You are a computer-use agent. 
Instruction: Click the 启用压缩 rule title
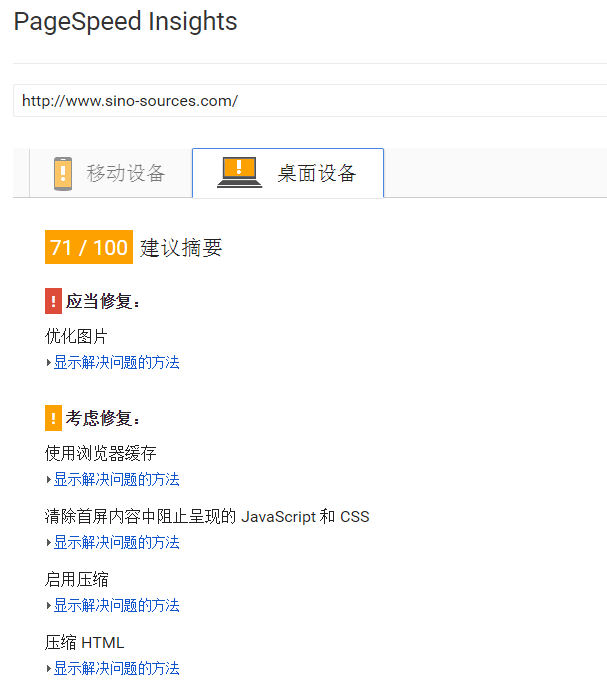[77, 580]
